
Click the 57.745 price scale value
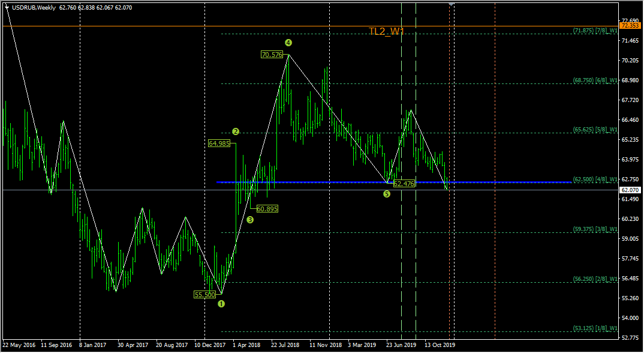(630, 259)
